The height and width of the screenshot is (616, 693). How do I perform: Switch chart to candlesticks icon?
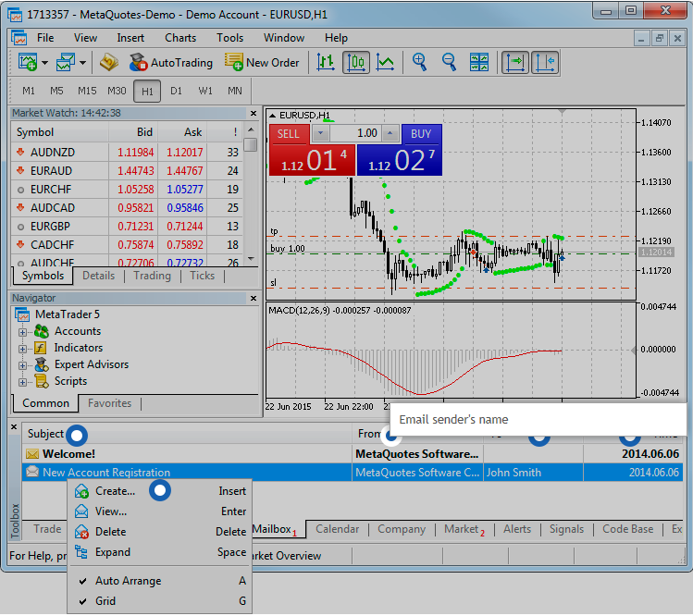tap(356, 62)
